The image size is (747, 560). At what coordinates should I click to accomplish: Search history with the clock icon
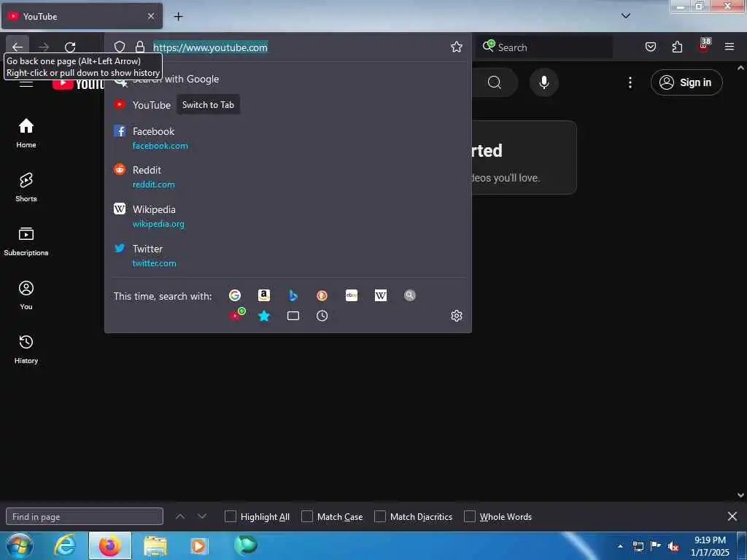point(322,316)
